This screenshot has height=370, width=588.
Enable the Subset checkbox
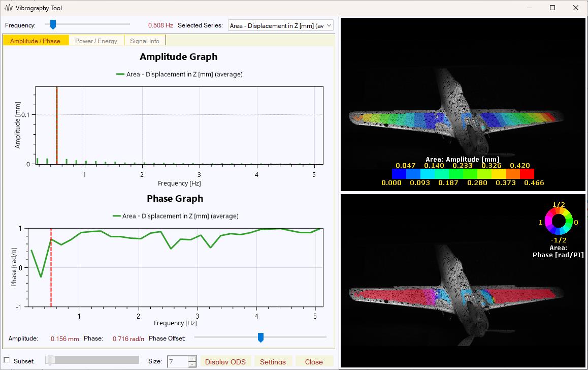[x=7, y=359]
